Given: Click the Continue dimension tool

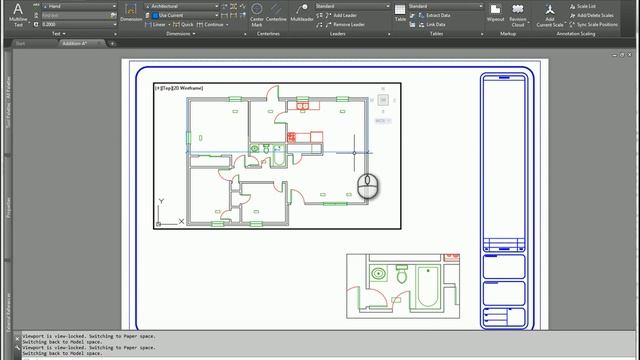Looking at the screenshot, I should (210, 24).
